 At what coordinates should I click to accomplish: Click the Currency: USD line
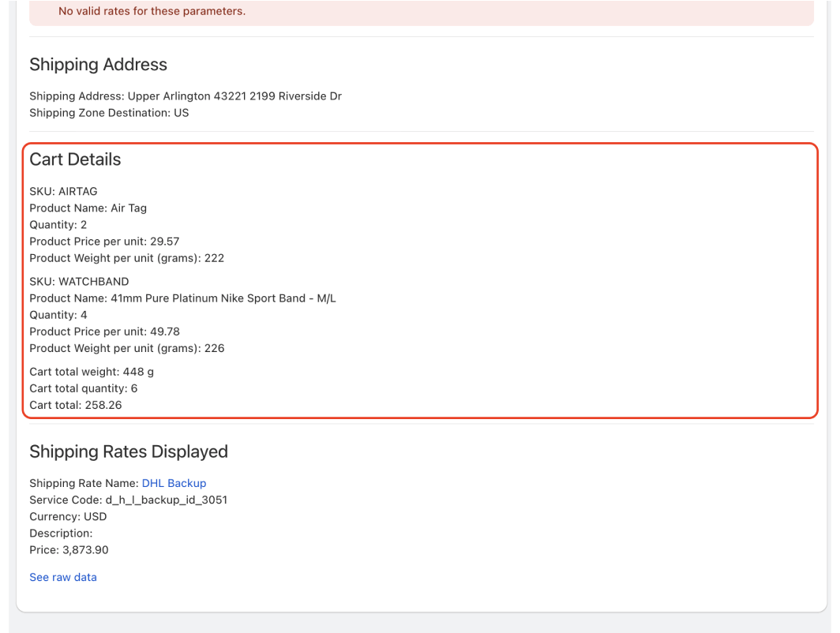68,517
